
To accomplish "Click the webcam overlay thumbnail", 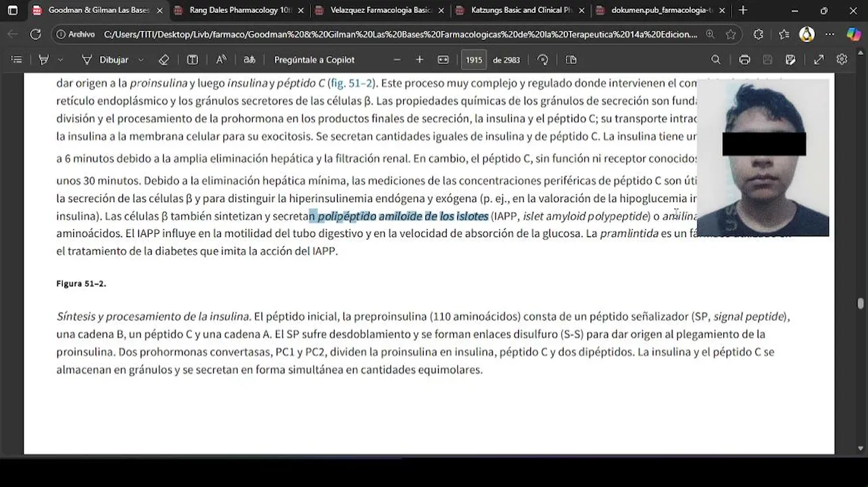I will click(x=763, y=158).
